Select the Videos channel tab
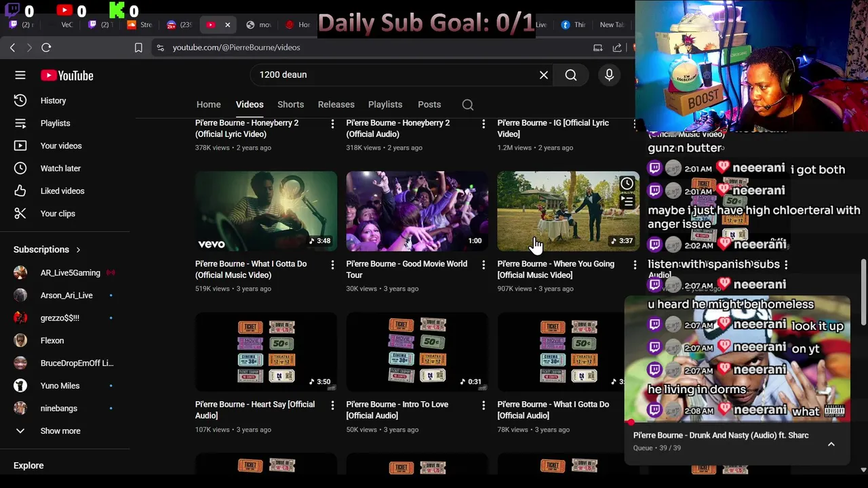Screen dimensions: 868x488 (250, 104)
